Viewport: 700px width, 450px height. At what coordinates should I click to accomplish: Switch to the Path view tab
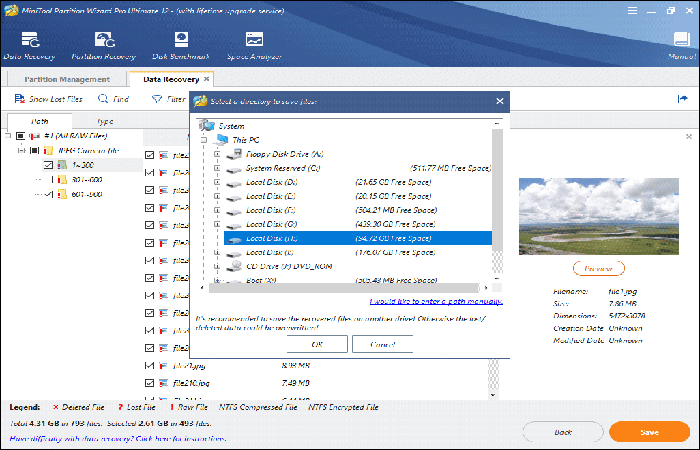(40, 121)
